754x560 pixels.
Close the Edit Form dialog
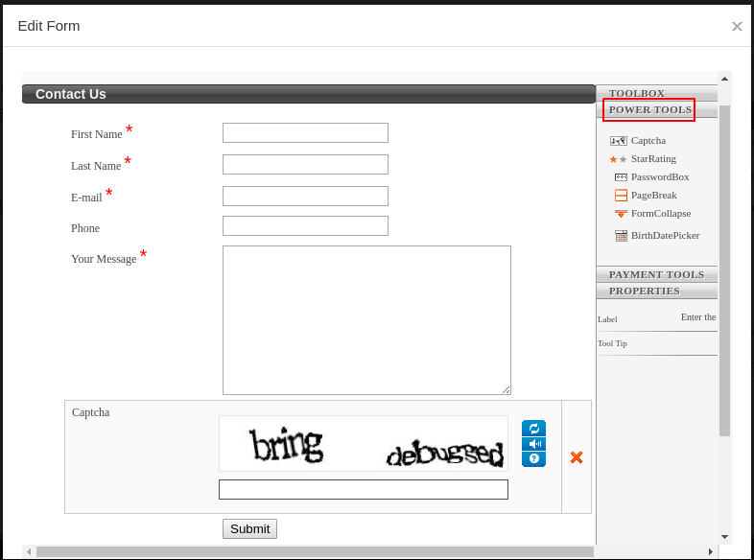coord(737,27)
